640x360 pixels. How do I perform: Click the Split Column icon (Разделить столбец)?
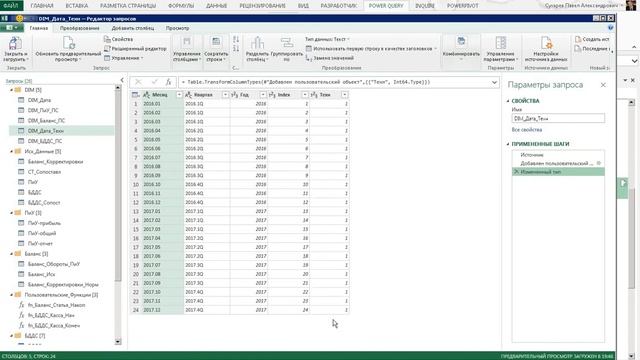point(257,42)
